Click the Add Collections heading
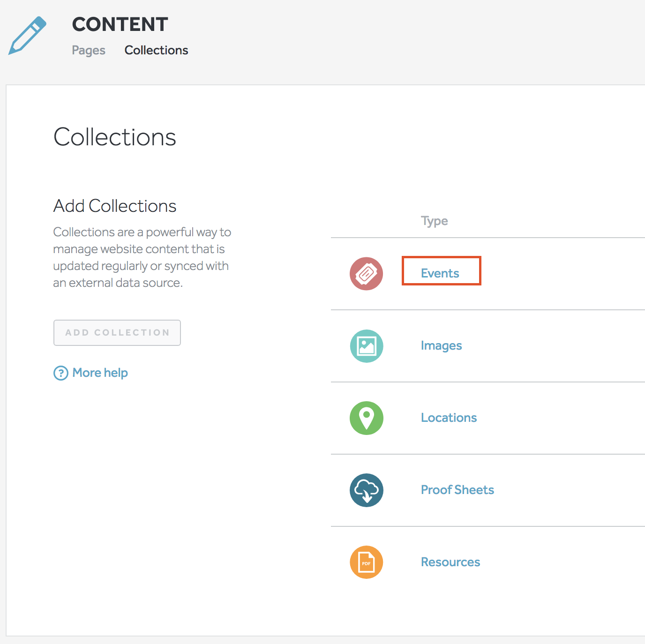645x644 pixels. (x=115, y=206)
